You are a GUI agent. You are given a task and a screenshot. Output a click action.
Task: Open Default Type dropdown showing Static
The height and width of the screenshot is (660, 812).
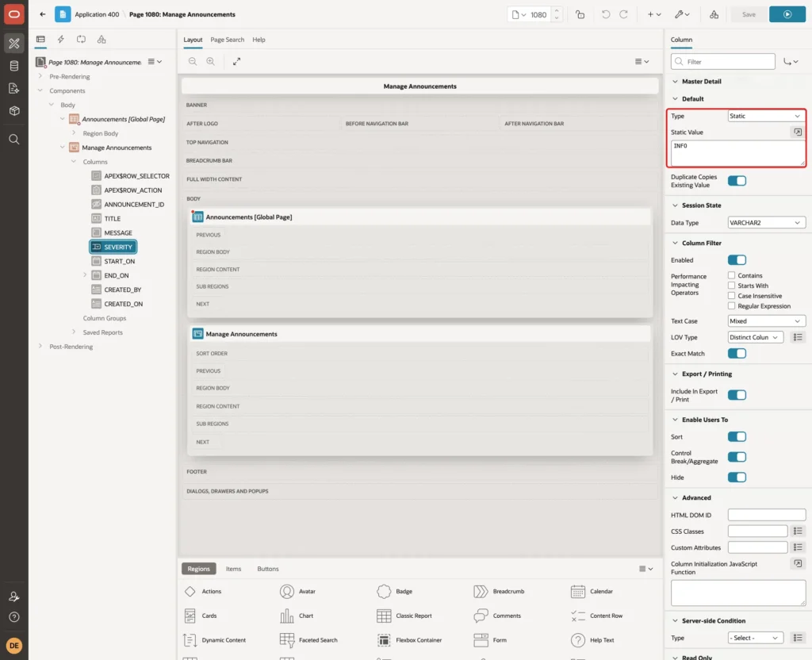(x=766, y=116)
